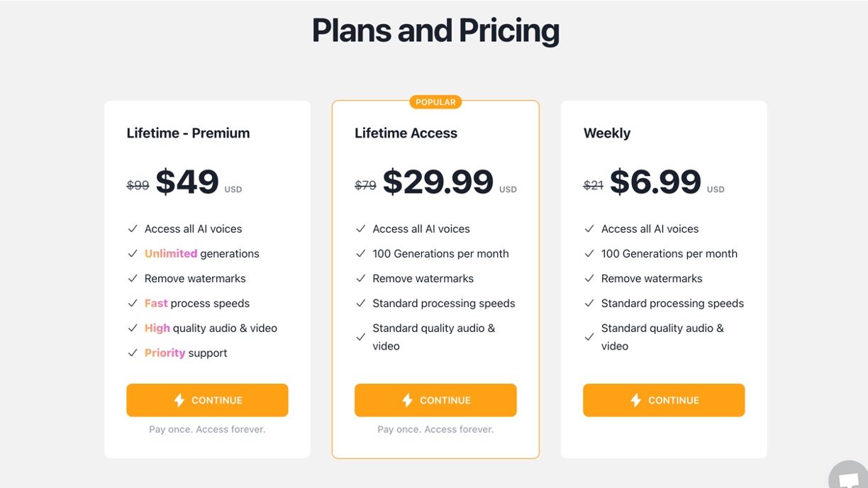Click checkmark beside Fast process speeds

[x=133, y=304]
